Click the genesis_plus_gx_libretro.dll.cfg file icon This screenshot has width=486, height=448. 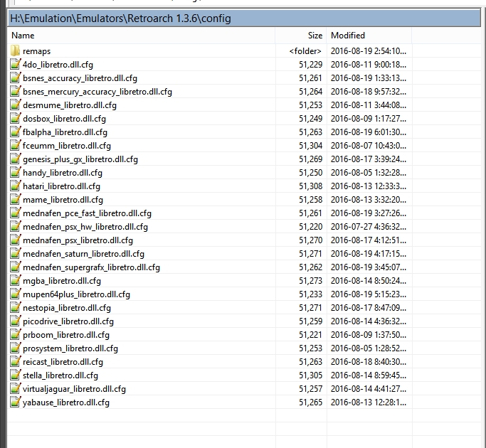[15, 159]
